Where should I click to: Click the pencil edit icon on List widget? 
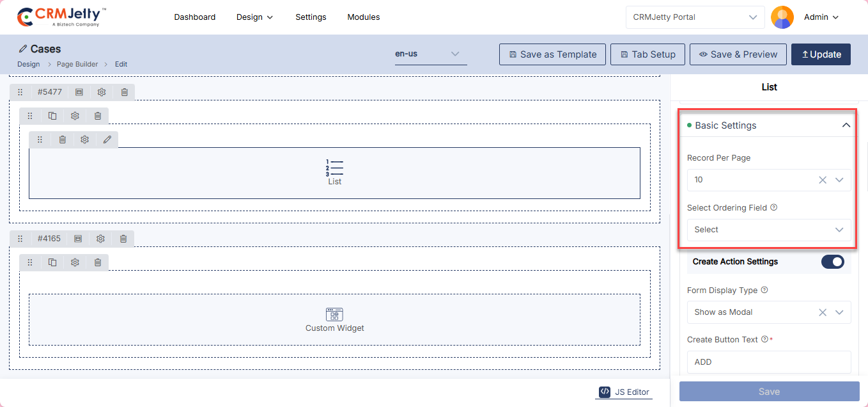click(107, 140)
